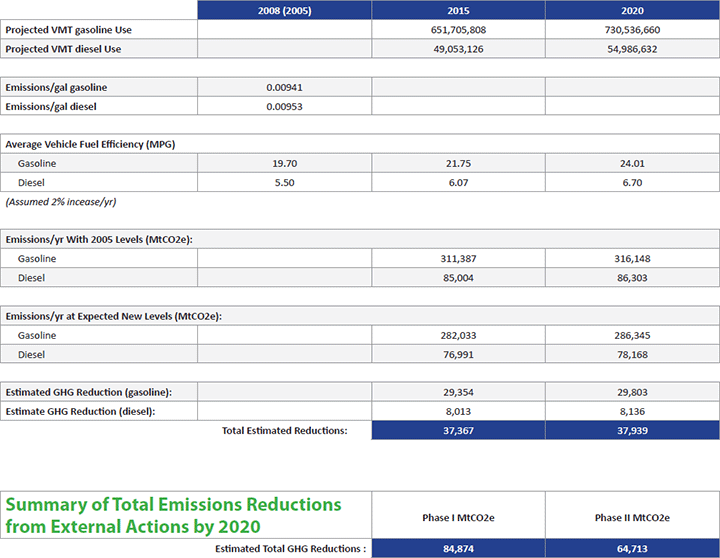Select the 37,367 total estimated reductions cell
Screen dimensions: 720x558
(x=458, y=430)
